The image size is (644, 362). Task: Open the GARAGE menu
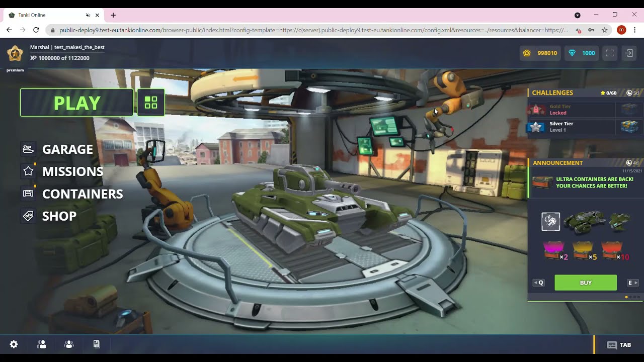tap(67, 149)
